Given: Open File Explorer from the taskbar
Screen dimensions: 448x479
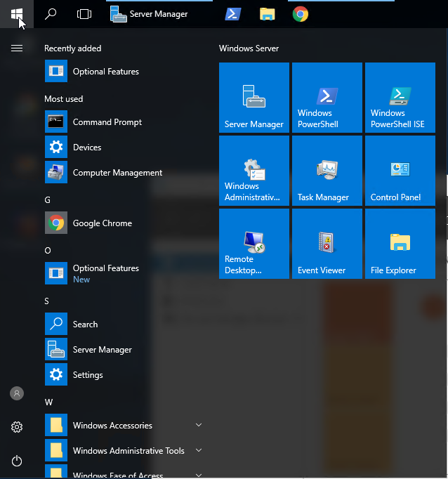Looking at the screenshot, I should [268, 14].
